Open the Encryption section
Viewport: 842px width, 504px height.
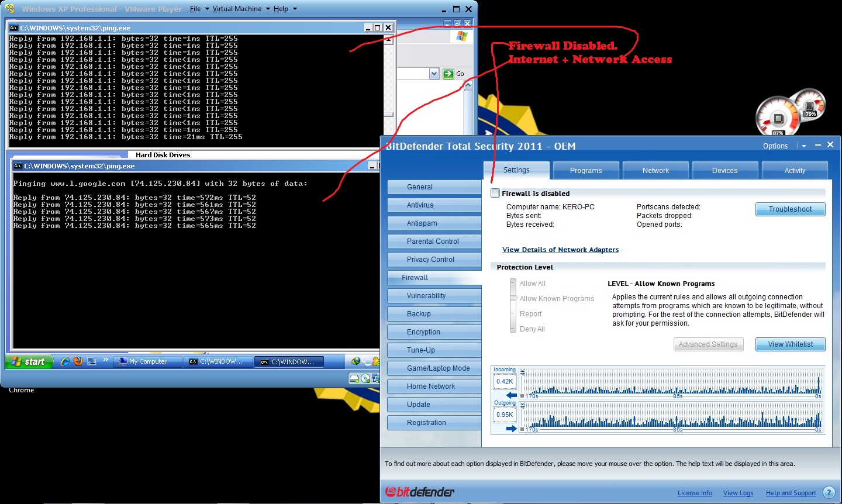(434, 332)
